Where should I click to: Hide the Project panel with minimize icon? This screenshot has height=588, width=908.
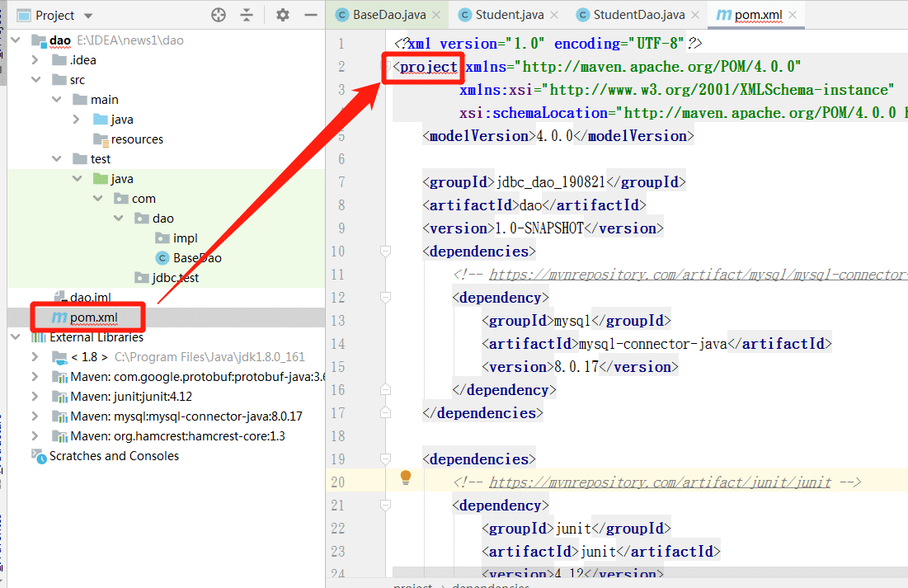point(311,15)
